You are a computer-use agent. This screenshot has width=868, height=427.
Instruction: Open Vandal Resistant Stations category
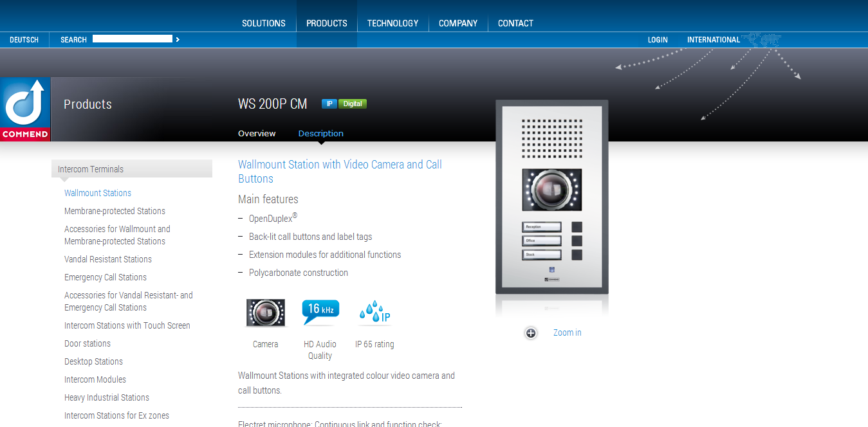(108, 259)
